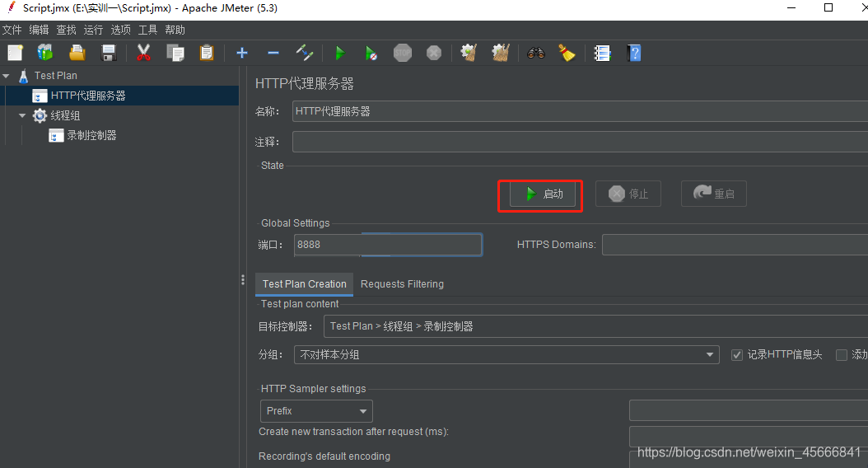
Task: Click the Clear results icon
Action: (x=469, y=54)
